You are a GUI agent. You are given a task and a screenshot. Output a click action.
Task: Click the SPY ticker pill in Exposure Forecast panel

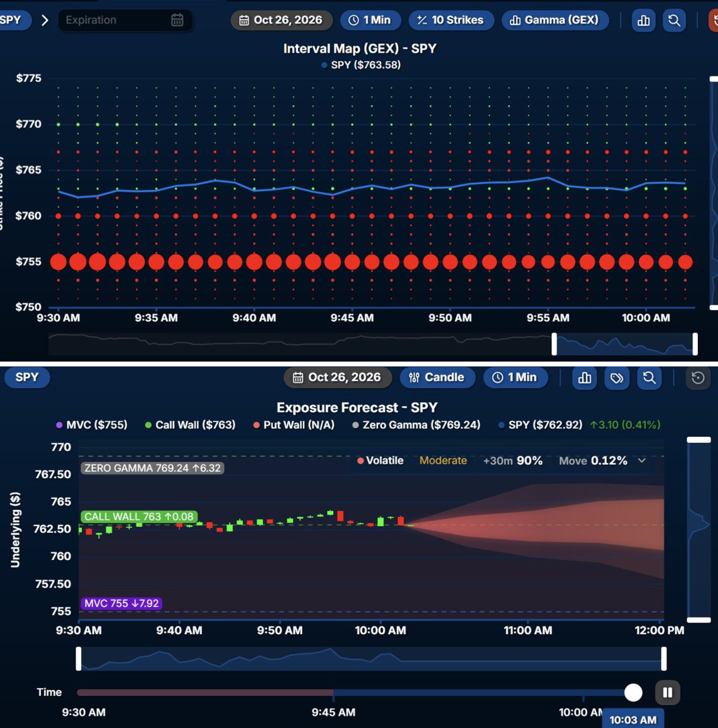(x=27, y=377)
